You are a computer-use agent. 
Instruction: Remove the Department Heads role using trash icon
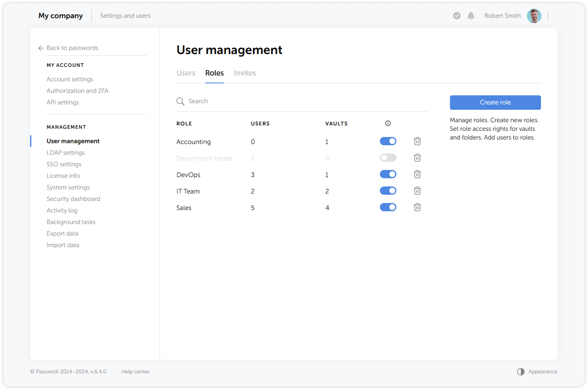coord(417,157)
